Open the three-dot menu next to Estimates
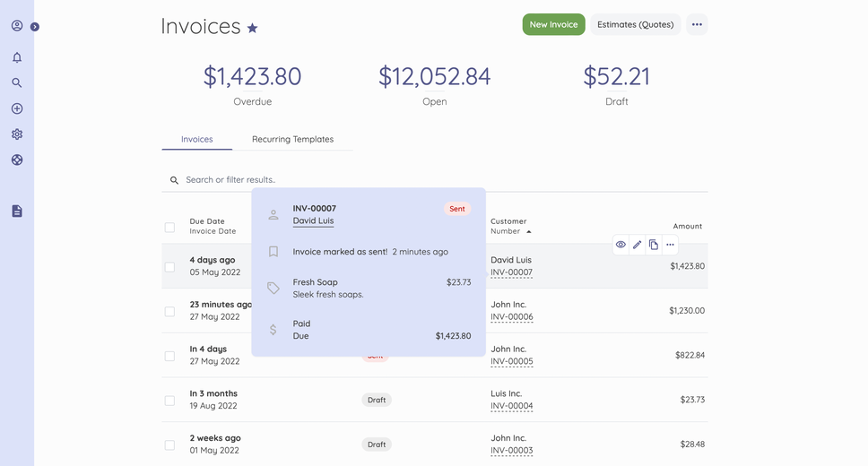868x466 pixels. point(697,24)
